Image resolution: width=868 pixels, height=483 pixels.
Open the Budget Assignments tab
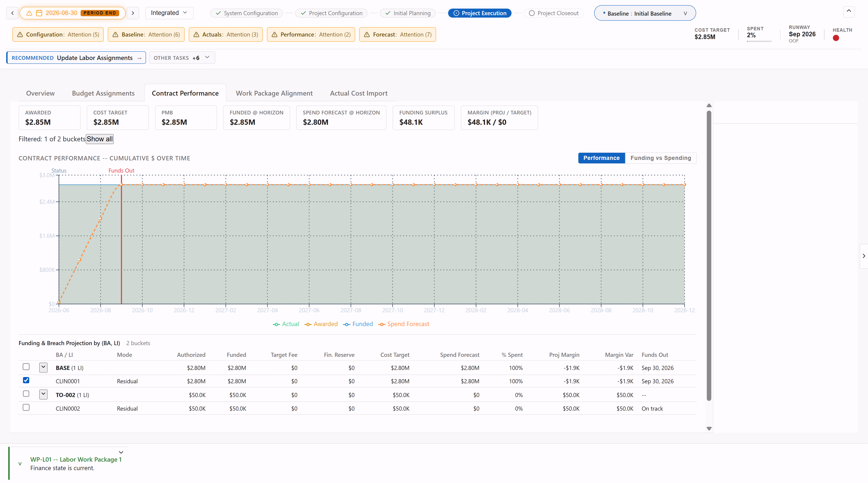pos(103,93)
